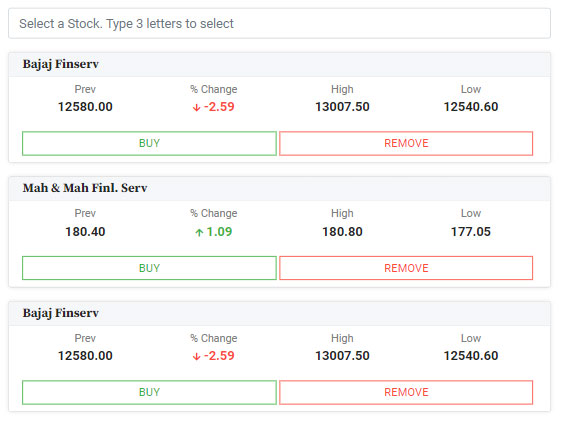Remove the topmost Bajaj Finserv card
The width and height of the screenshot is (562, 421).
pyautogui.click(x=406, y=143)
